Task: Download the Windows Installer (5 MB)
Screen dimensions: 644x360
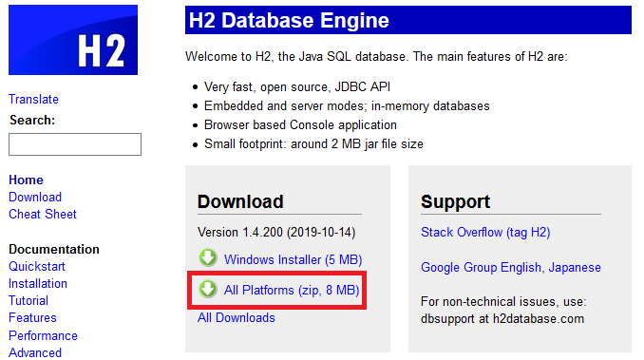Action: (x=293, y=259)
